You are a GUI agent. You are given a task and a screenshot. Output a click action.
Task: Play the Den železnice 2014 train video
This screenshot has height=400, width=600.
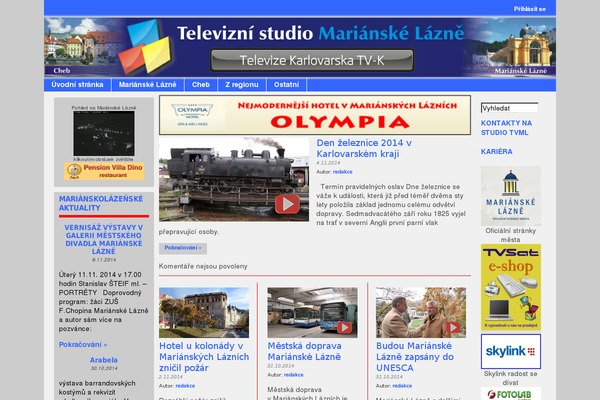point(287,204)
